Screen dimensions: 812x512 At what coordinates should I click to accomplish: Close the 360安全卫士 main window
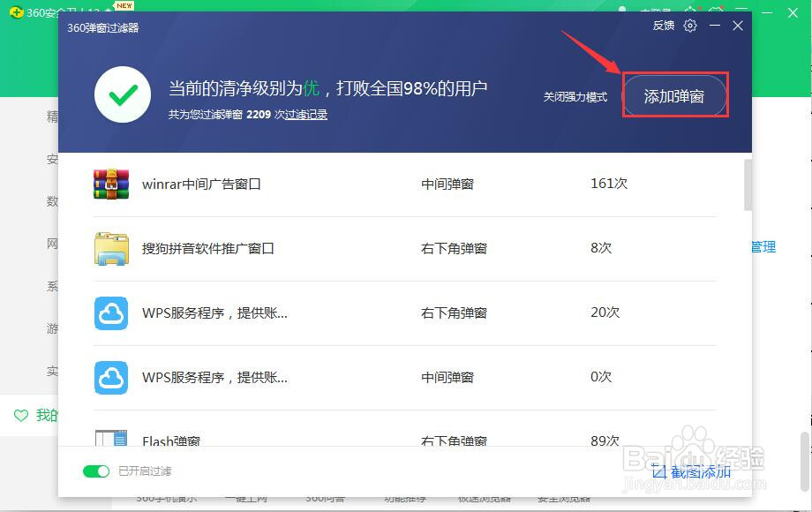click(x=793, y=12)
